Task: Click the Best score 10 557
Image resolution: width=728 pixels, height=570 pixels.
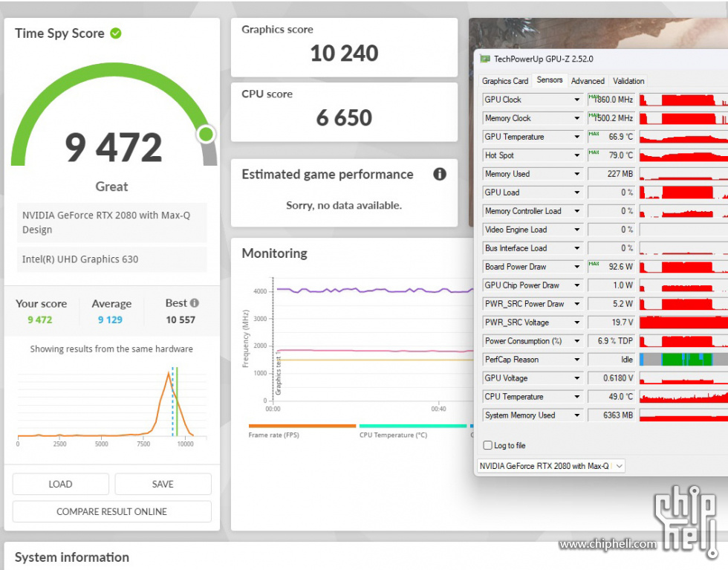Action: point(181,320)
